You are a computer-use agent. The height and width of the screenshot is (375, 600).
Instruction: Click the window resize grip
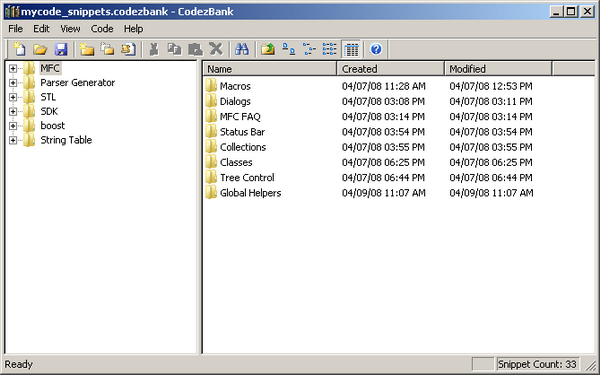pyautogui.click(x=592, y=365)
